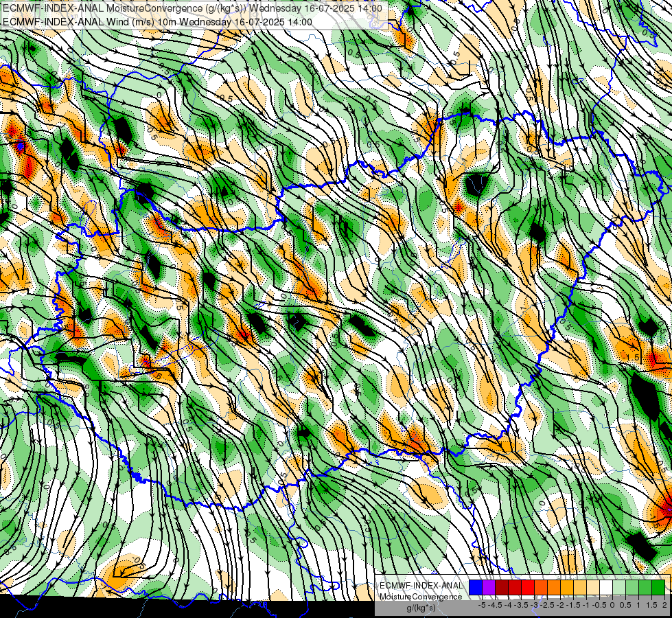Click the legend value 2
672x618 pixels.
click(664, 605)
